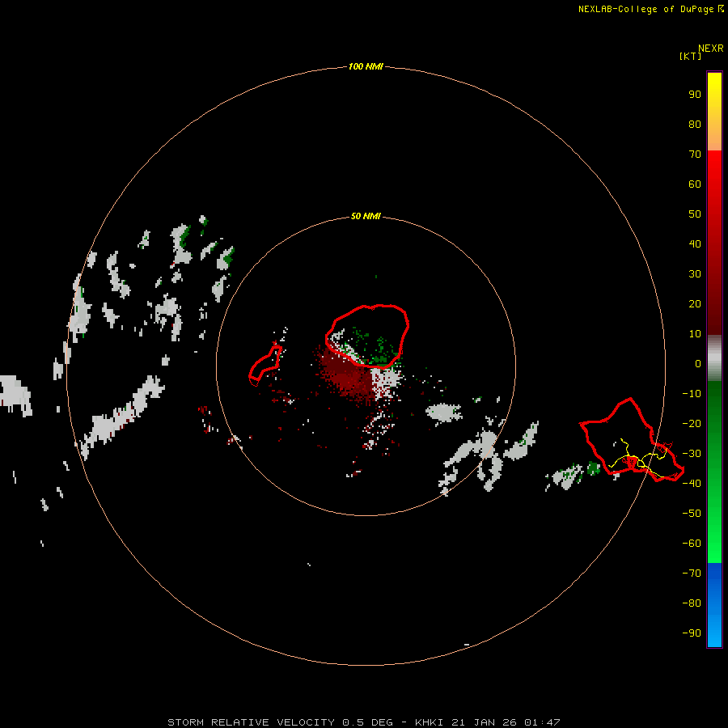
Task: Click the [KT] units label
Action: [690, 56]
